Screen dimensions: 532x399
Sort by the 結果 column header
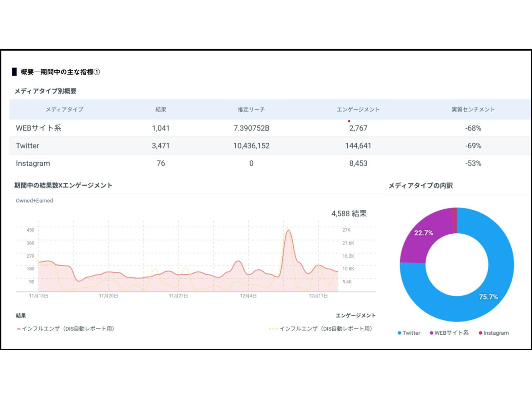point(161,110)
